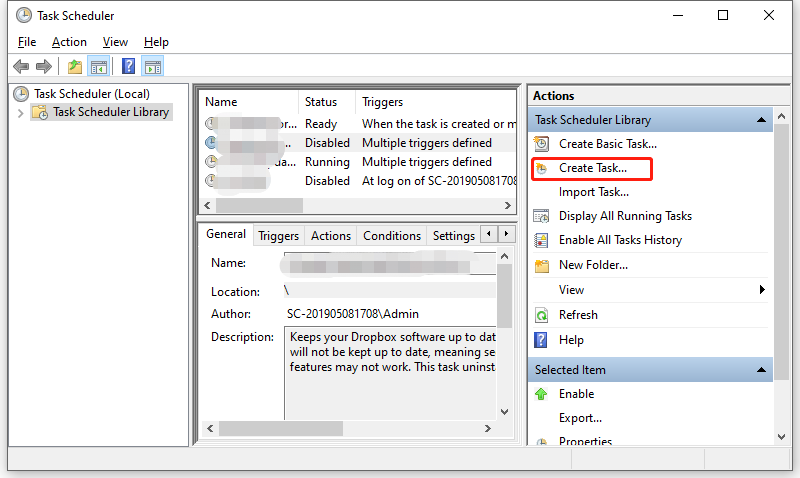Click the task list scroll right arrow

(507, 206)
